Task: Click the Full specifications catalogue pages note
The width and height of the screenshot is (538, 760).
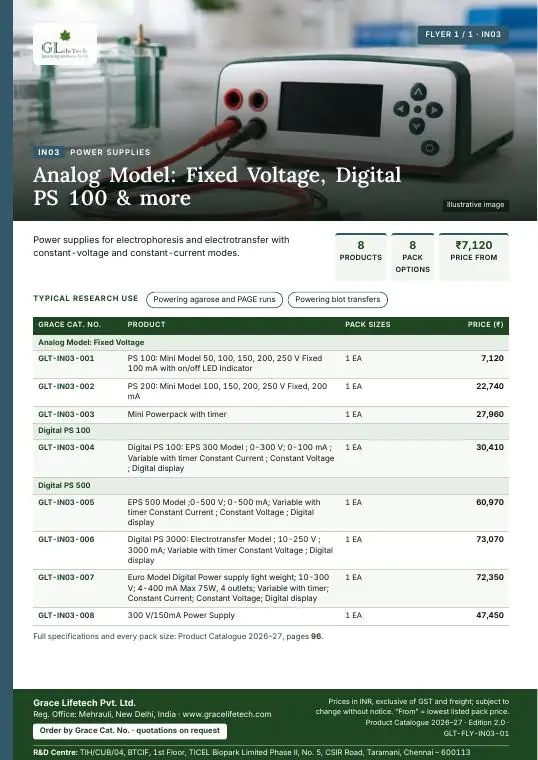Action: coord(178,636)
